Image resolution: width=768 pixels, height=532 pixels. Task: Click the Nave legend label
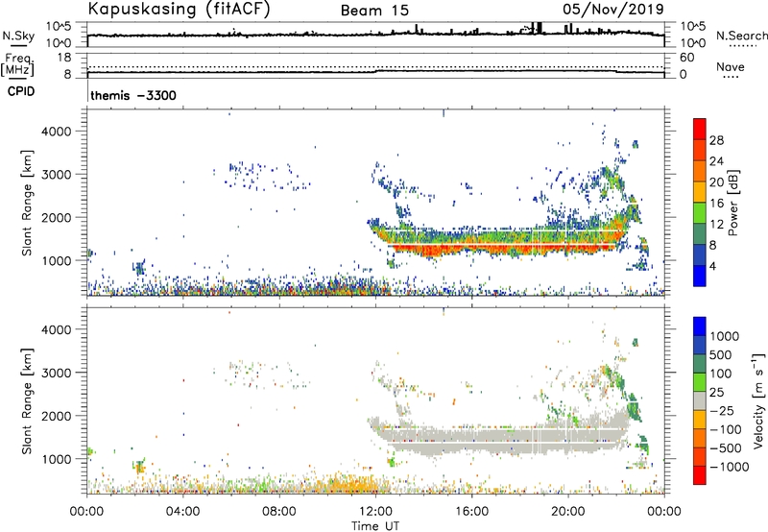[x=731, y=66]
